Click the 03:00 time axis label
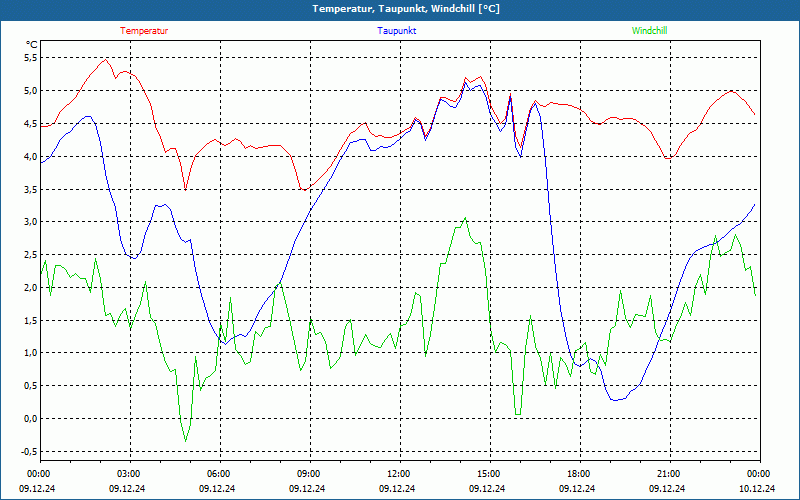 pos(130,474)
